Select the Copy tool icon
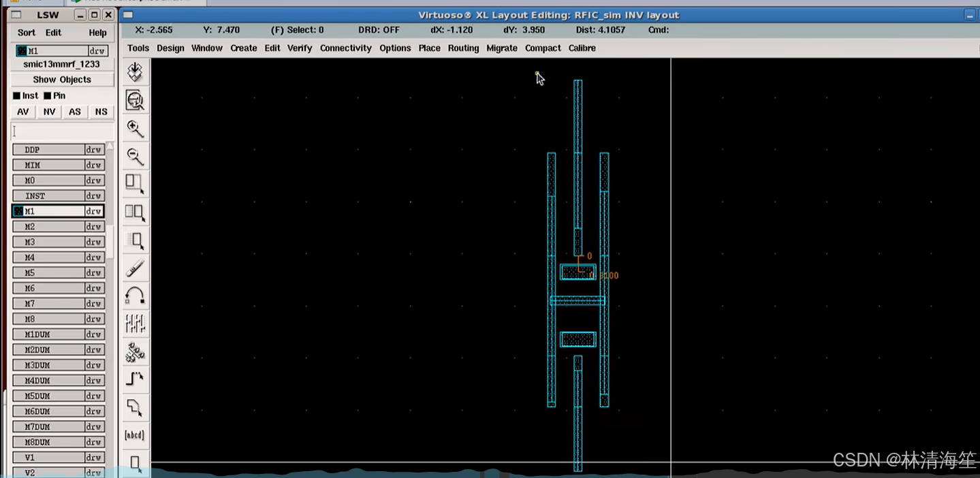The width and height of the screenshot is (980, 478). coord(136,212)
